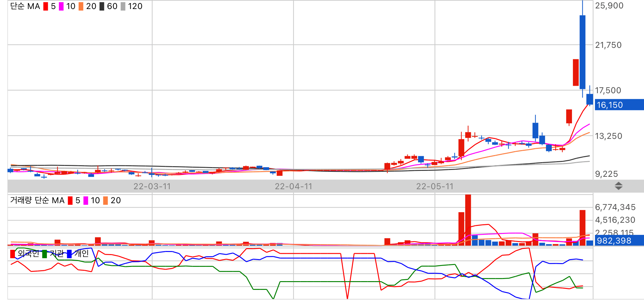
Task: Click the red 5-day MA price swatch
Action: (46, 7)
